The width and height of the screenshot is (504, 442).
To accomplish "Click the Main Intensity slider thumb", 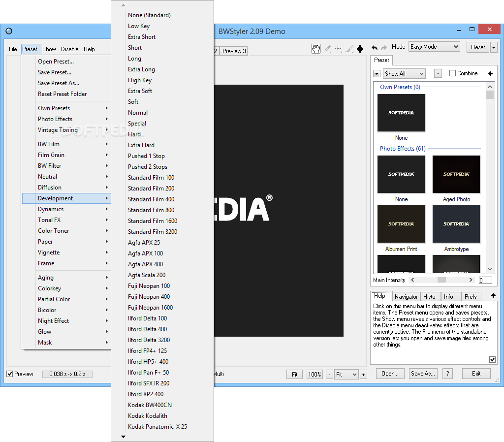I will tap(441, 280).
